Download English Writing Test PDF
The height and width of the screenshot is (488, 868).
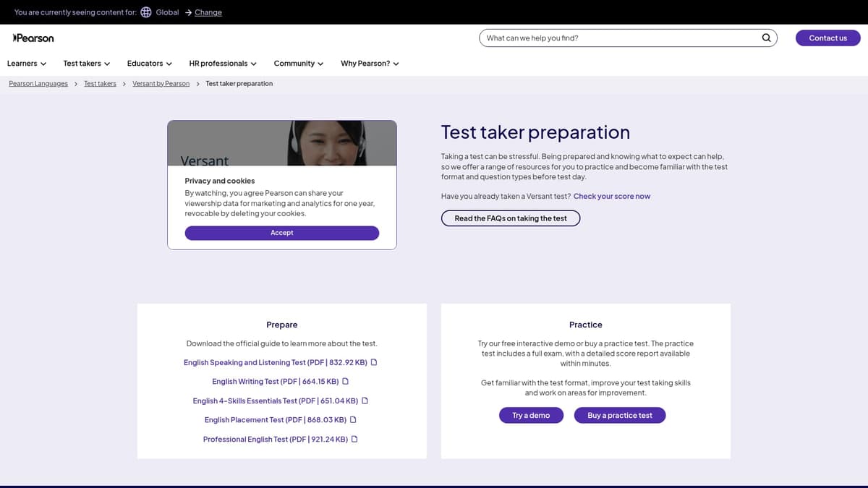point(276,381)
